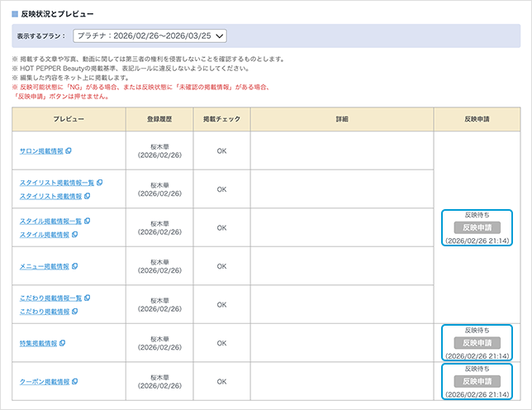
Task: Click the new-window icon beside こだわり掲載情報
Action: (x=75, y=312)
